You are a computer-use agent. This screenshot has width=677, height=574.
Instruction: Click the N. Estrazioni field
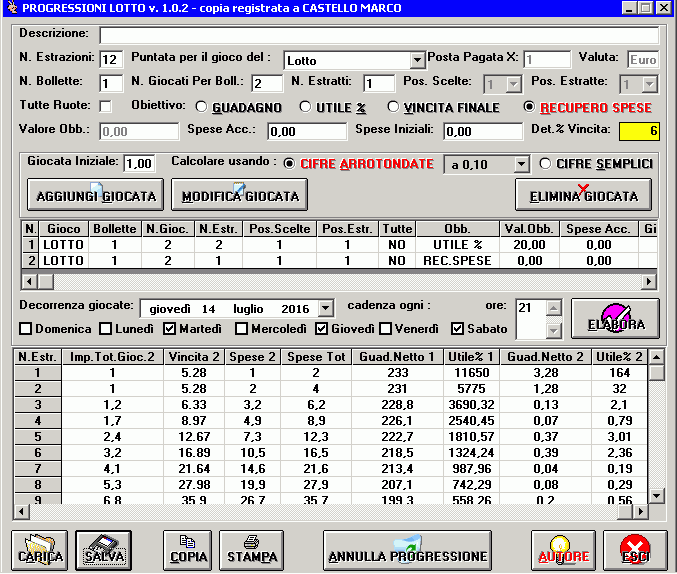[x=111, y=60]
